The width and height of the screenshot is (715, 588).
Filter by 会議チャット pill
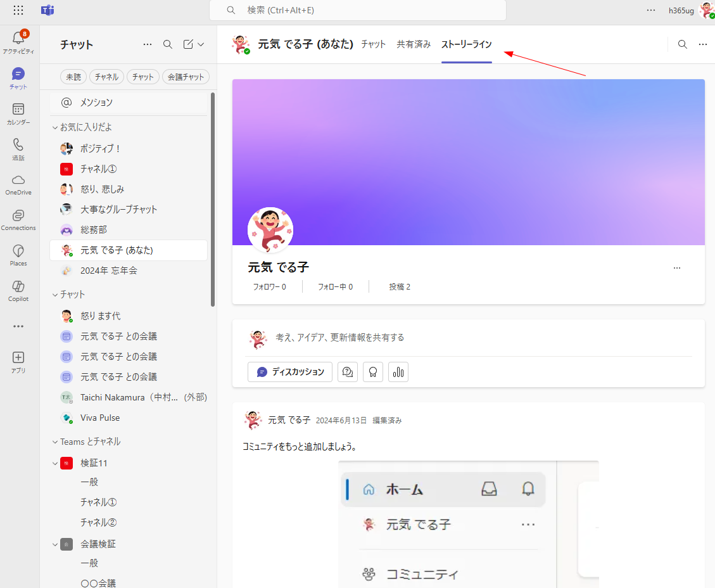click(x=186, y=77)
